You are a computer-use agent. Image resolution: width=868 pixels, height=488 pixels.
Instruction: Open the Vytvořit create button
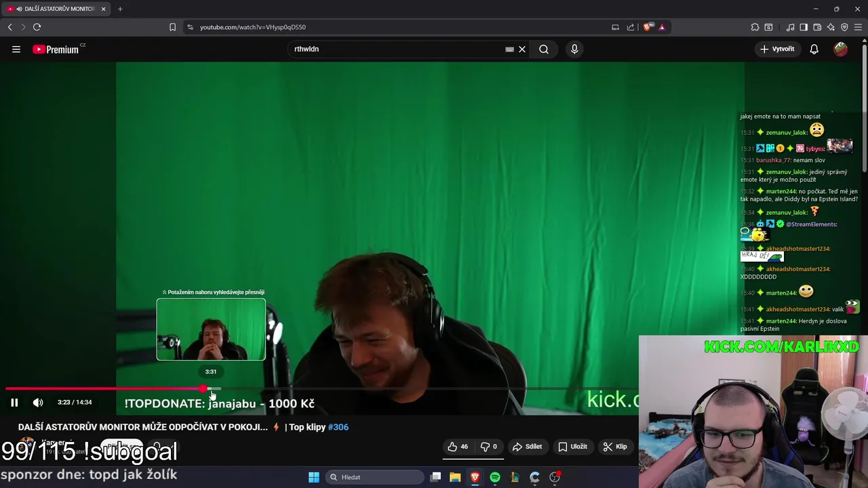(777, 49)
